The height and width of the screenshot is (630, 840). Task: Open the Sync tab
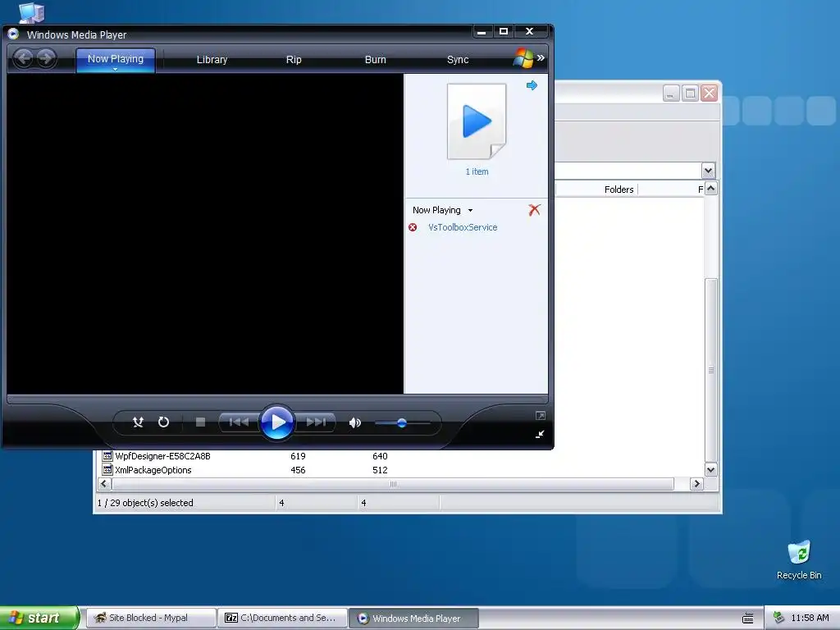pyautogui.click(x=458, y=59)
